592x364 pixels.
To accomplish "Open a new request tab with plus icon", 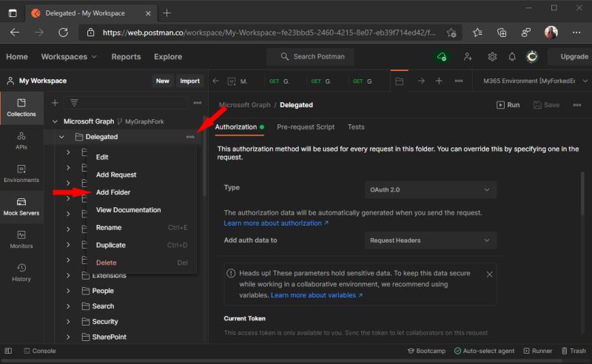I will coord(439,81).
